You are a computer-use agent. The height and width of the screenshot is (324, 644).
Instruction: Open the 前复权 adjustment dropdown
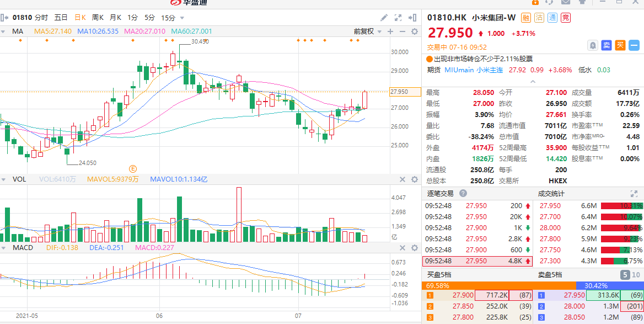click(x=367, y=31)
